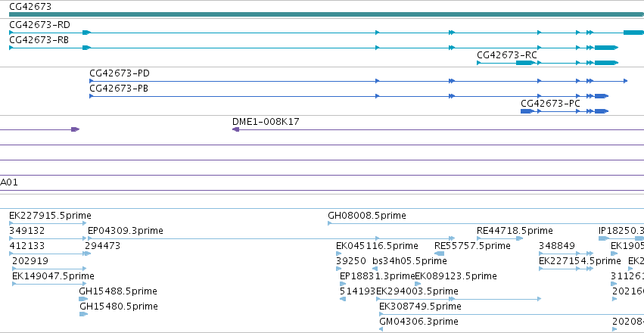Select GM04306.3prime EST label
Image resolution: width=644 pixels, height=333 pixels.
[x=418, y=322]
